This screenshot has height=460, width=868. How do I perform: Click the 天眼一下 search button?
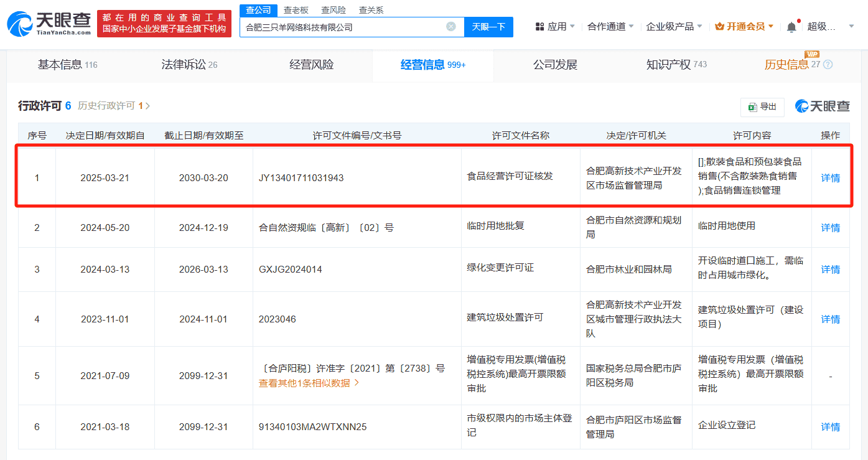[488, 27]
